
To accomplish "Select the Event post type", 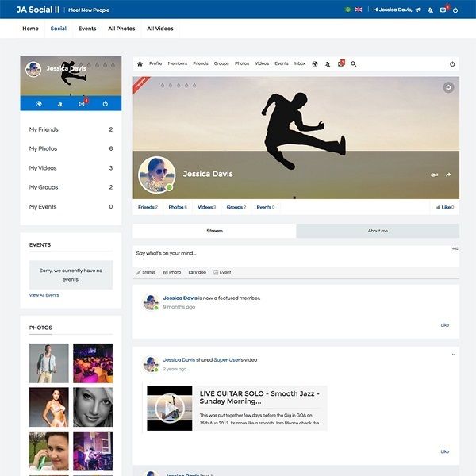I will tap(222, 272).
